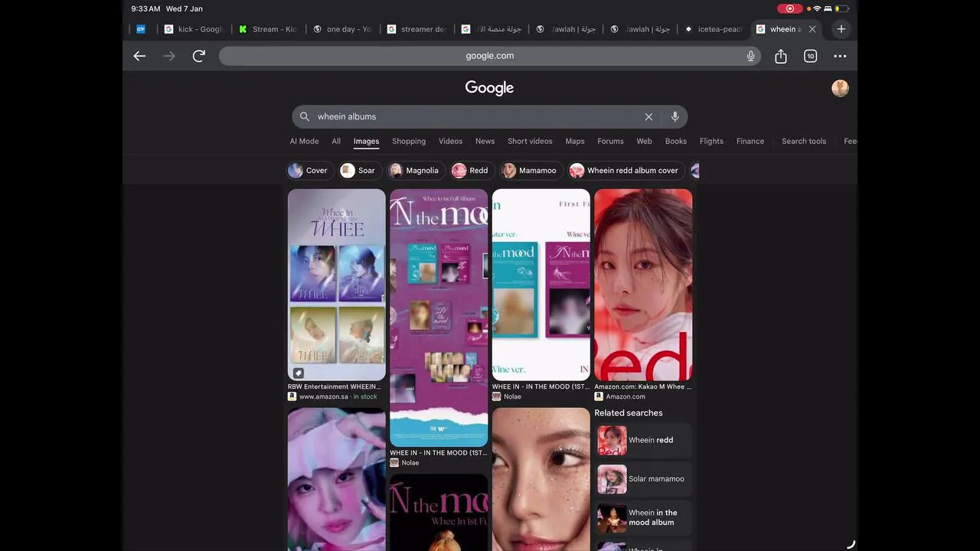Filter images by Cover chip

pos(309,171)
